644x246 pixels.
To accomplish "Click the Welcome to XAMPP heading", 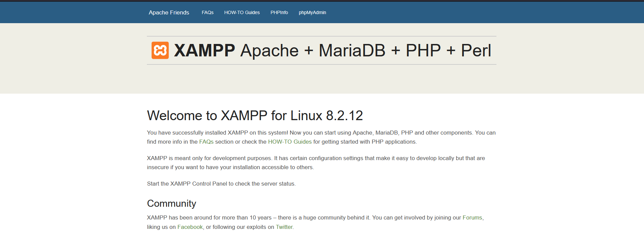I will (x=255, y=115).
